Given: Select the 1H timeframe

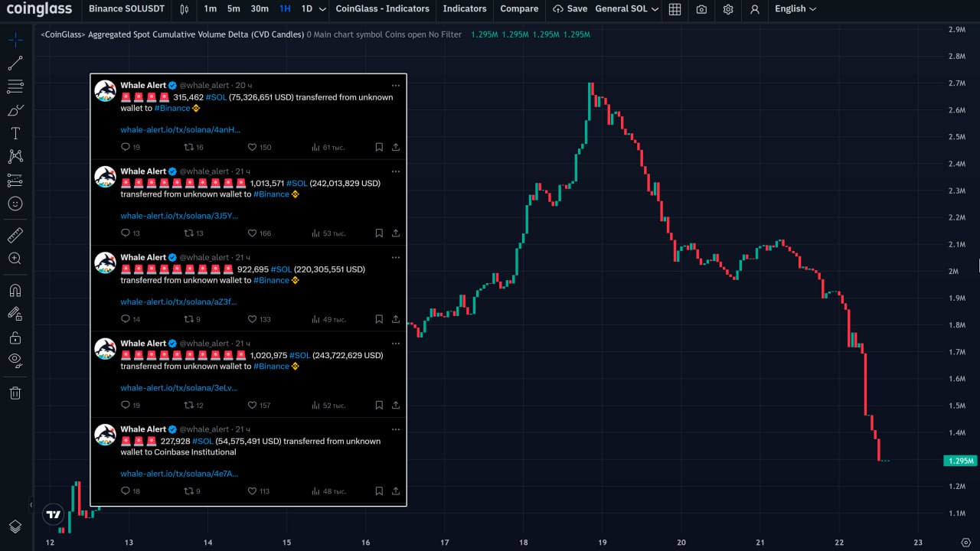Looking at the screenshot, I should click(x=285, y=9).
